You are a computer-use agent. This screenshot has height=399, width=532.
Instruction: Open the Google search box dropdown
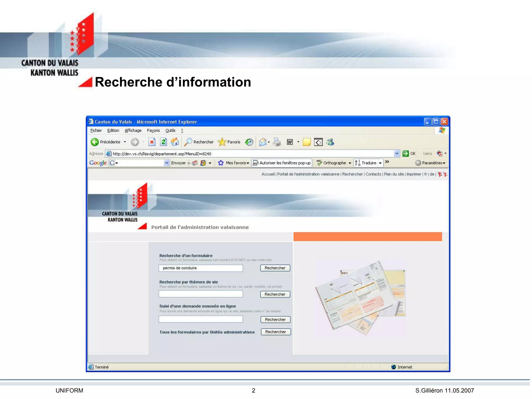click(x=167, y=163)
